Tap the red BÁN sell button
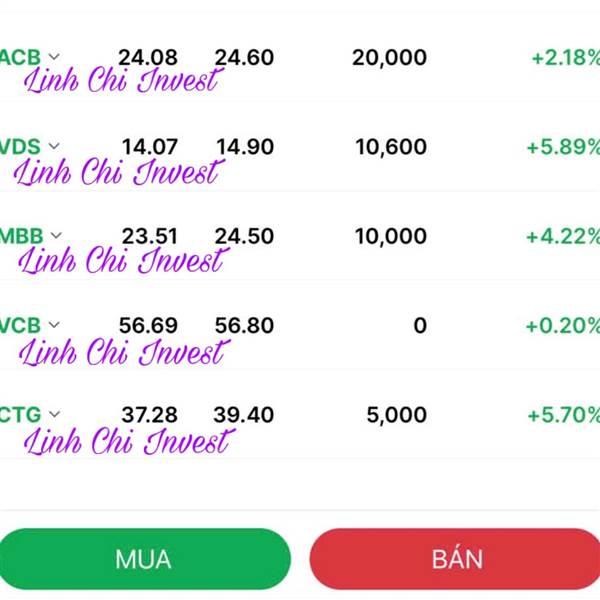Screen dimensions: 600x600 pos(455,559)
